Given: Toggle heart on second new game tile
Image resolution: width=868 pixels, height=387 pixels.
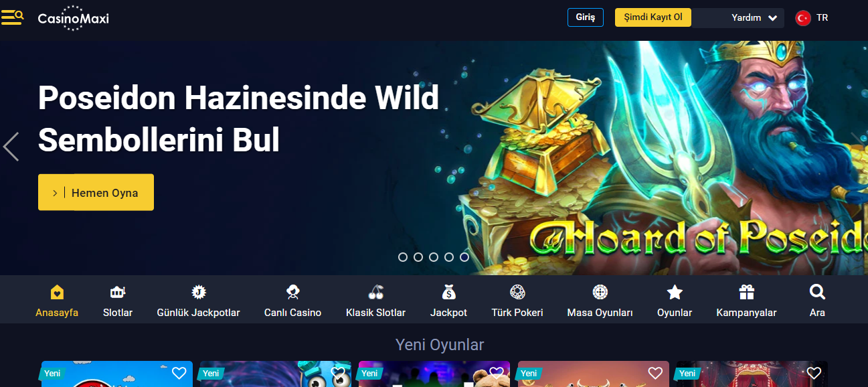Looking at the screenshot, I should [x=338, y=373].
